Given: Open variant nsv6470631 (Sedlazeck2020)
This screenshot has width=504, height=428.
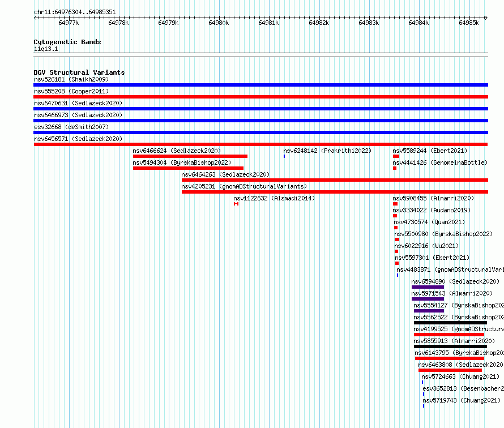Looking at the screenshot, I should click(78, 103).
